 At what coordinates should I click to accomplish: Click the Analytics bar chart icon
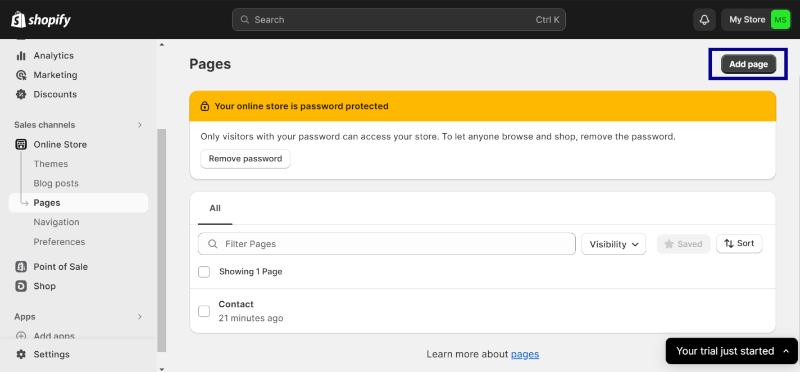pos(21,56)
